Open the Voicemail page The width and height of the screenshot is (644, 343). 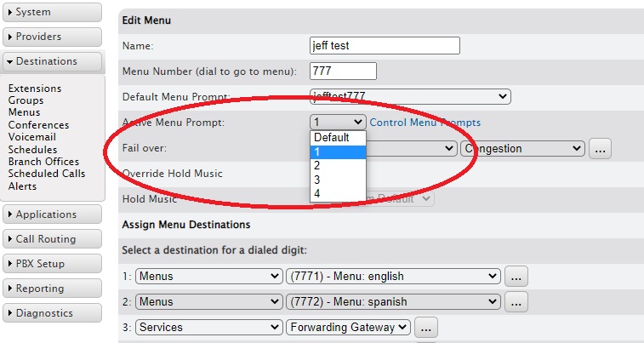click(x=32, y=137)
